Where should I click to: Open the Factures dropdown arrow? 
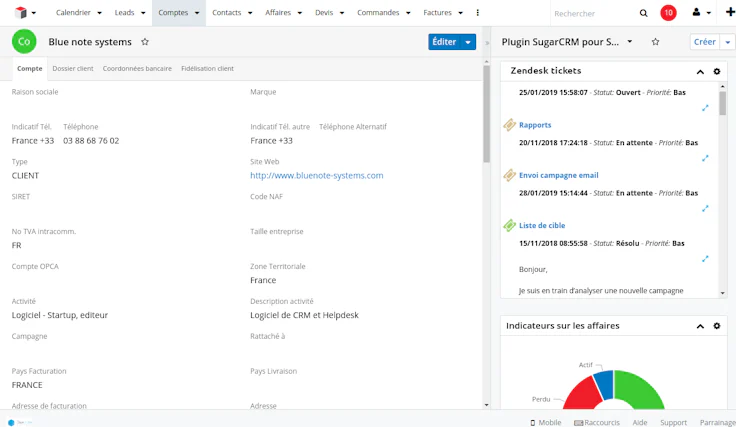coord(460,13)
